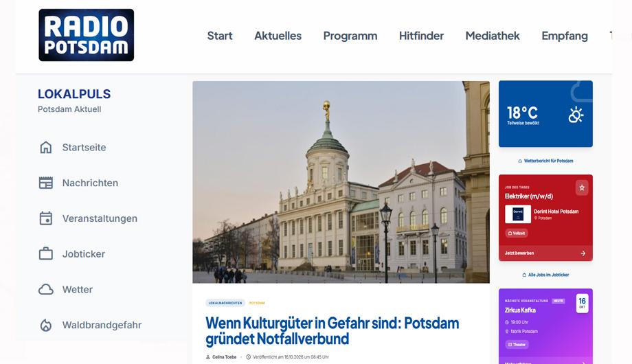The height and width of the screenshot is (364, 632).
Task: Click the Dorint Hotel Potsdam employer name
Action: point(556,212)
